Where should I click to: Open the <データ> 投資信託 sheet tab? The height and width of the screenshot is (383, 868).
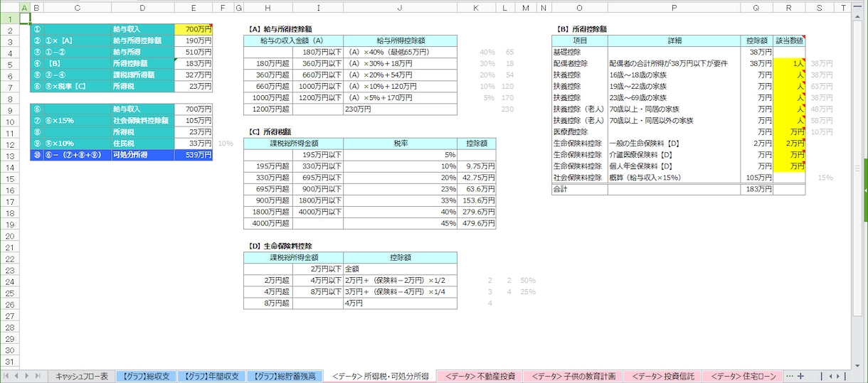tap(663, 376)
